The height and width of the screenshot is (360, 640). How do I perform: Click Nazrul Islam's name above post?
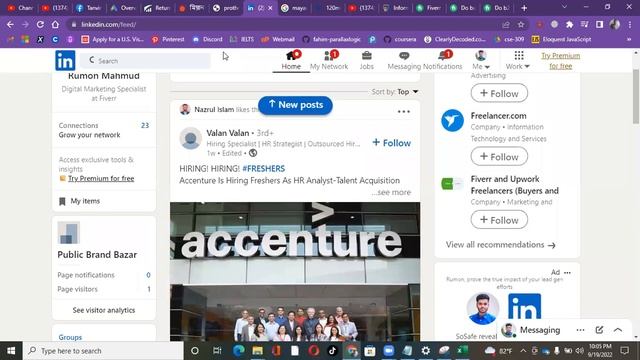pyautogui.click(x=214, y=109)
